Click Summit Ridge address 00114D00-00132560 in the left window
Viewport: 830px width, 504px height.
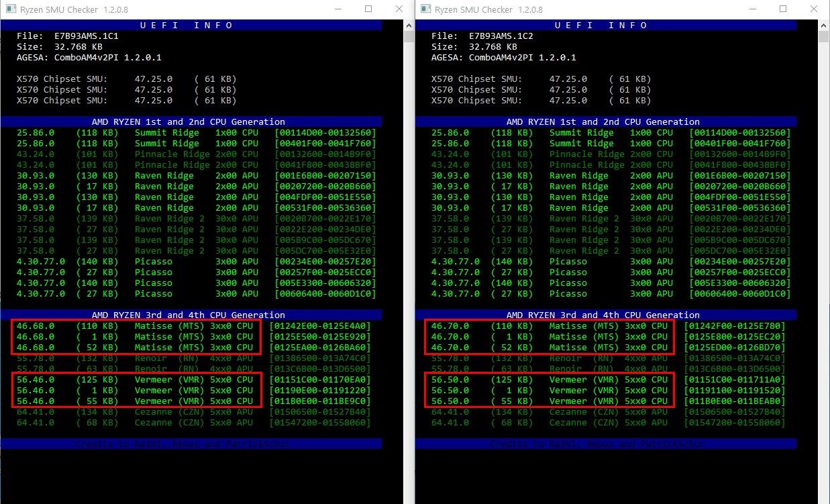(325, 132)
